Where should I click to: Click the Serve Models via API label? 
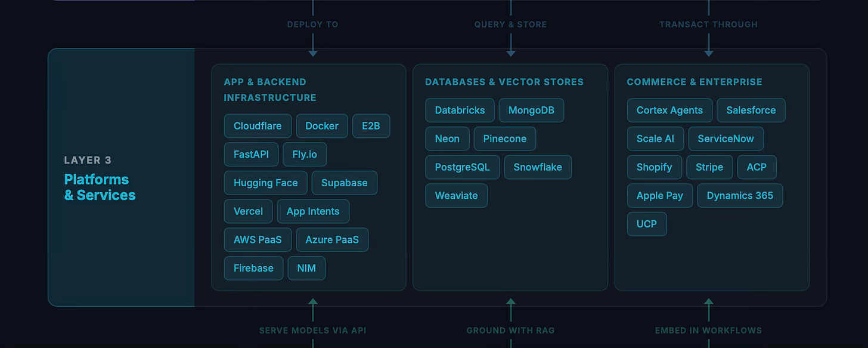pos(312,330)
